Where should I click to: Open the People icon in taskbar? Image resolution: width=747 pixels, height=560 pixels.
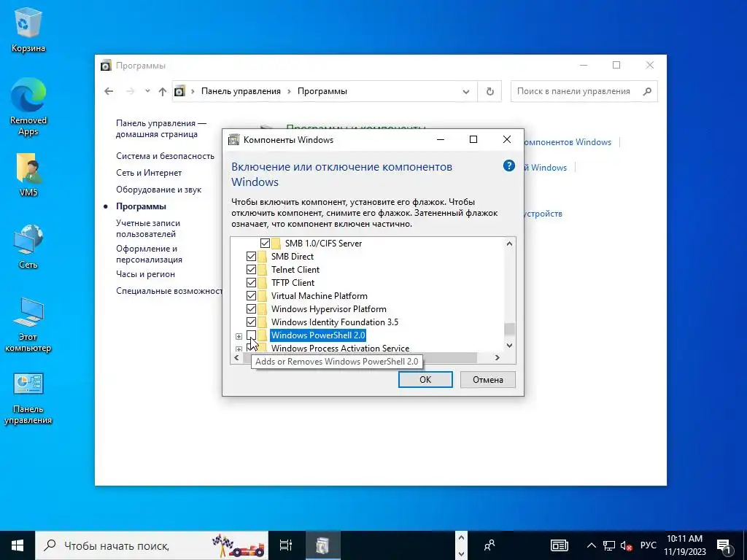(489, 545)
